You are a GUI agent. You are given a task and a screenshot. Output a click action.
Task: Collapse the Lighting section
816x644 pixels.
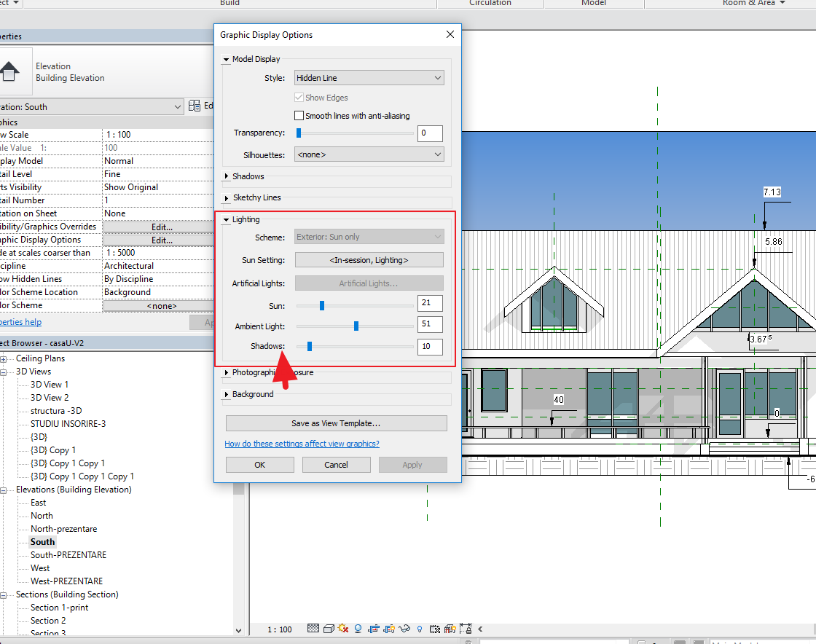point(227,219)
